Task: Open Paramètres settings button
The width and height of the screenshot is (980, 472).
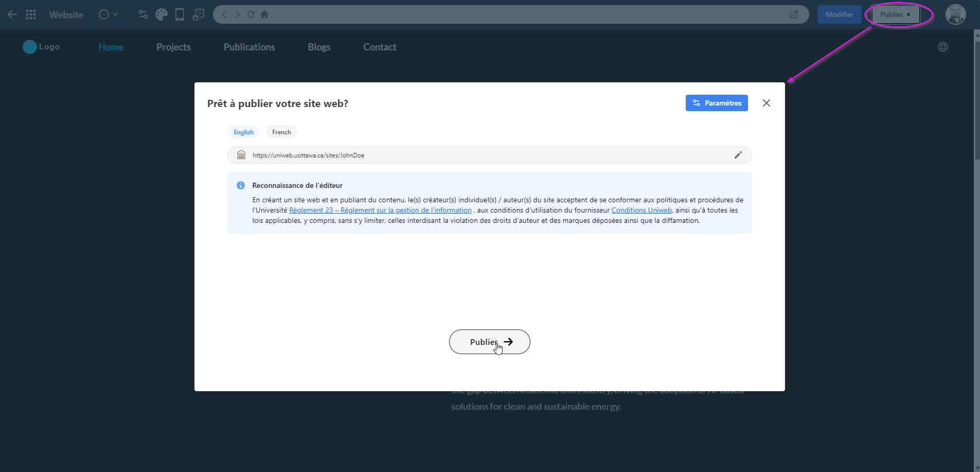Action: tap(716, 103)
